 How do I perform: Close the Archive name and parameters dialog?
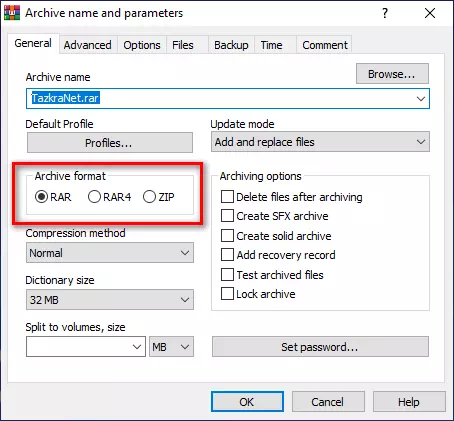click(x=430, y=13)
